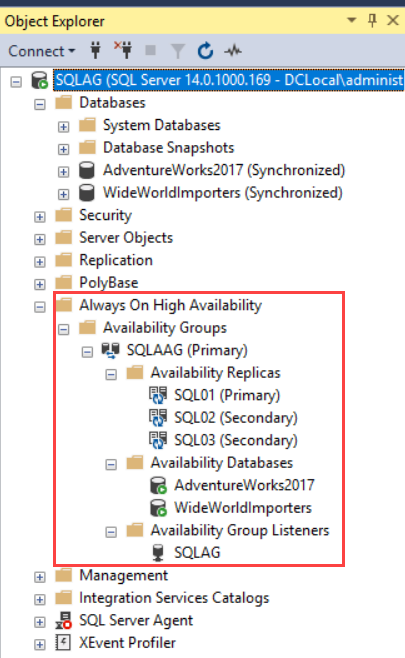Expand the Security folder
Screen dimensions: 405x658
tap(40, 217)
